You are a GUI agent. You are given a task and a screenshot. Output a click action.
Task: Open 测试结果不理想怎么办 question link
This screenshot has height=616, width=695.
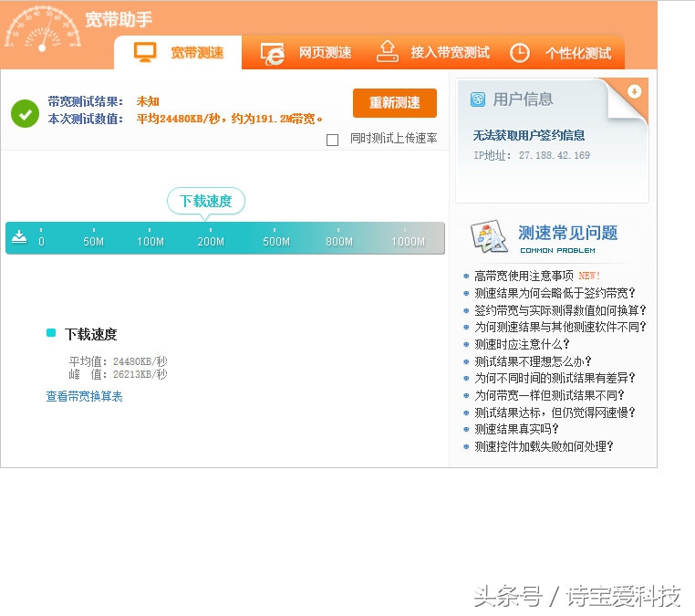[x=533, y=361]
